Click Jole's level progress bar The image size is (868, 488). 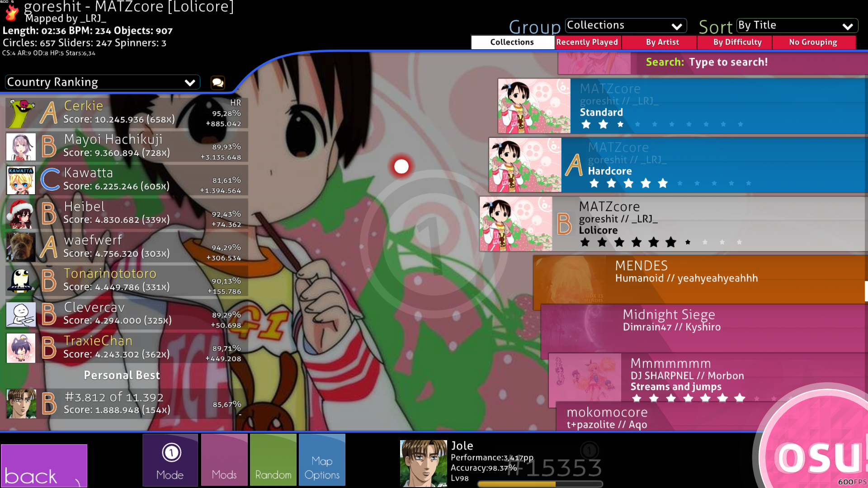540,483
